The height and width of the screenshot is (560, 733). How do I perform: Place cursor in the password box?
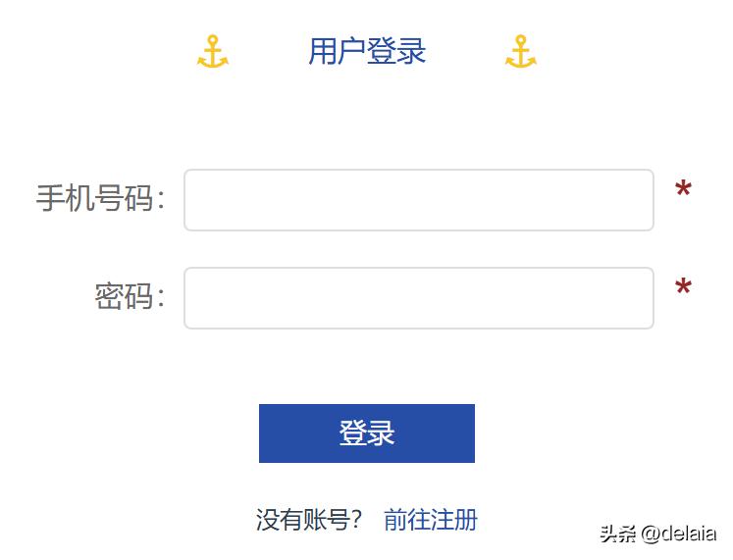tap(419, 298)
